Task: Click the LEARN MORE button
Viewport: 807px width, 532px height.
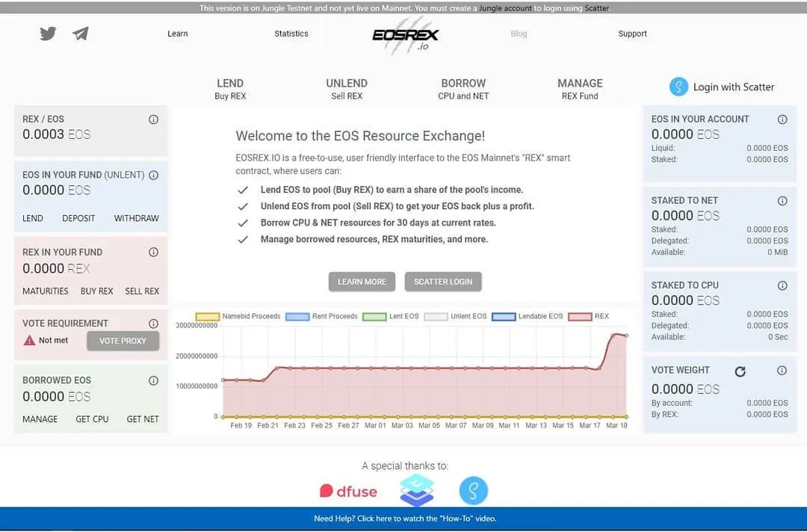Action: click(x=362, y=282)
